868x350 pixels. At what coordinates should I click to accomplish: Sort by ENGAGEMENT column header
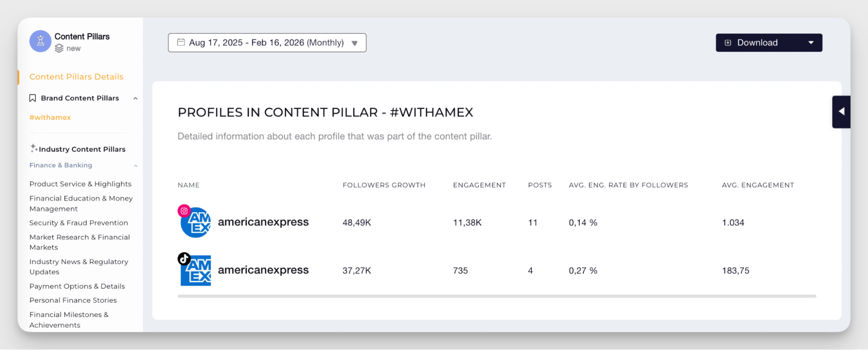click(479, 185)
